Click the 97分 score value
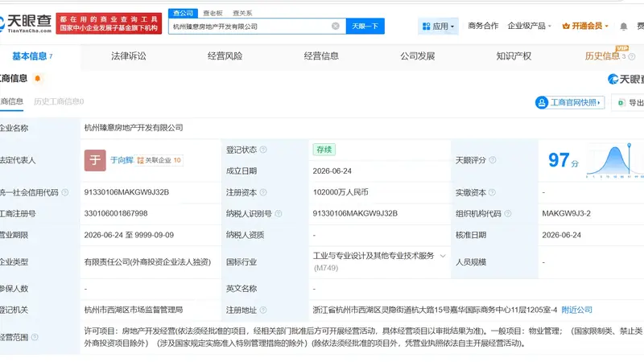 click(x=563, y=160)
